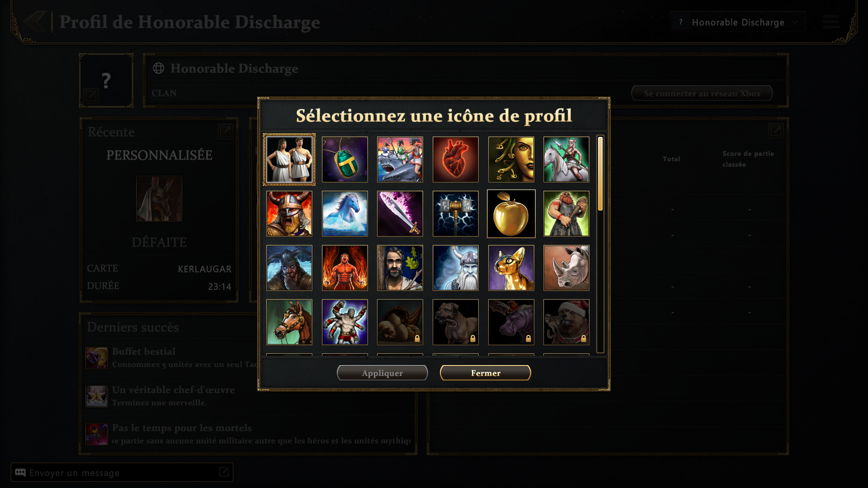Click the Appliquer button
The height and width of the screenshot is (488, 868).
coord(382,373)
